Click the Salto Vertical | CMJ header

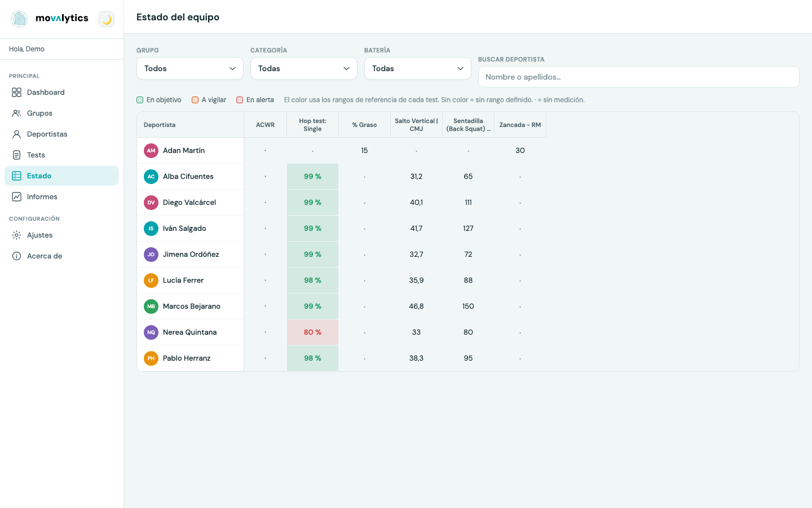[x=417, y=125]
